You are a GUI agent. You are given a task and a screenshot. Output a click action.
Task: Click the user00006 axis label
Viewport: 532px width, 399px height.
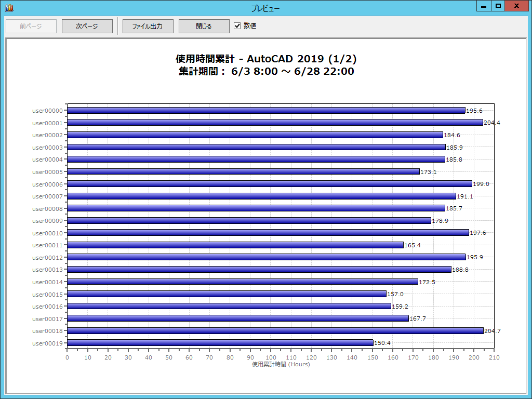tap(47, 184)
